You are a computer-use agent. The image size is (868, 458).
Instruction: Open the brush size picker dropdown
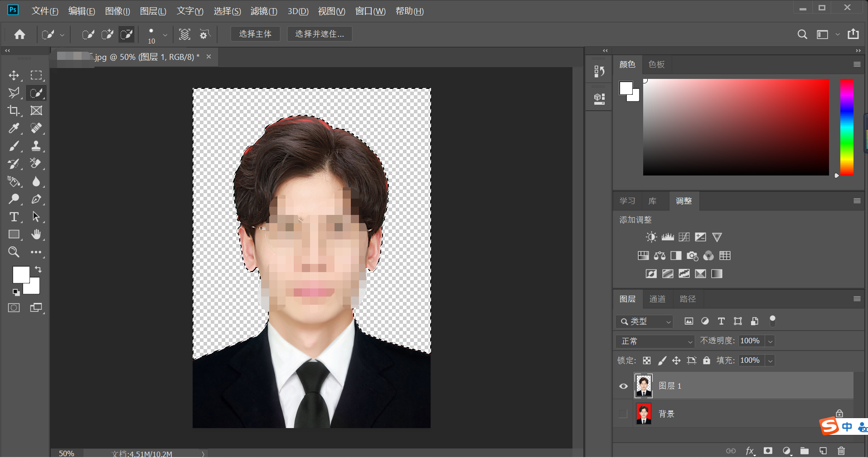click(165, 34)
